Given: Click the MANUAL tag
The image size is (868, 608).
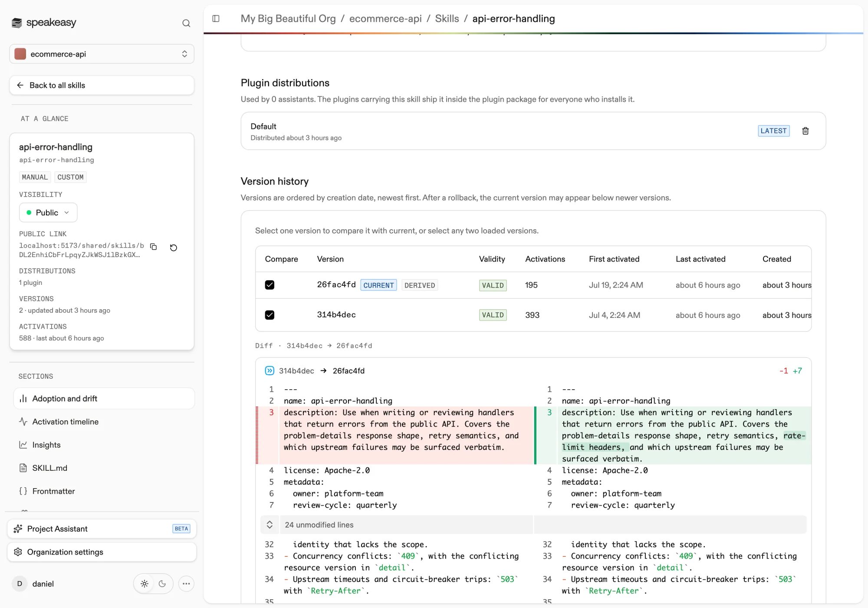Looking at the screenshot, I should (x=35, y=177).
